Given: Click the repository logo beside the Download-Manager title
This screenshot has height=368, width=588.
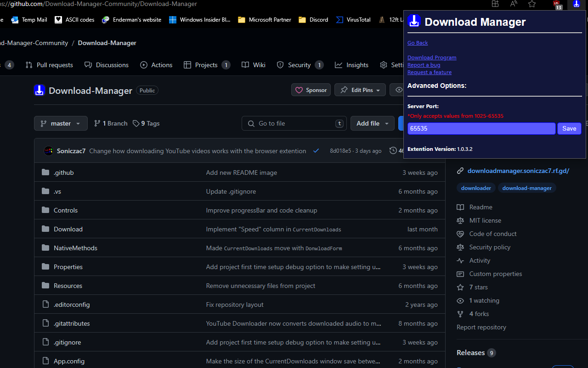Looking at the screenshot, I should [x=40, y=90].
